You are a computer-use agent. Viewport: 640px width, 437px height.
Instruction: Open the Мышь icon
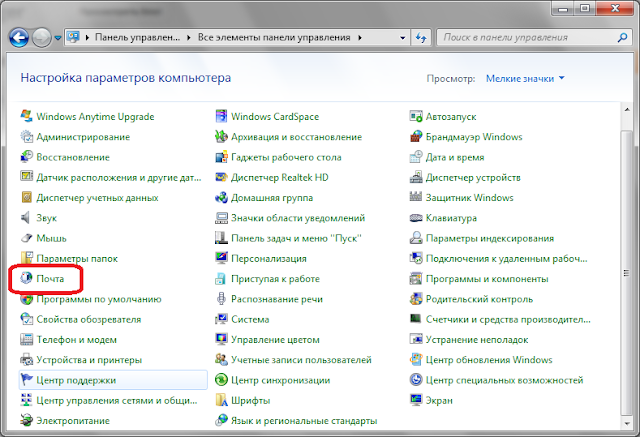27,238
